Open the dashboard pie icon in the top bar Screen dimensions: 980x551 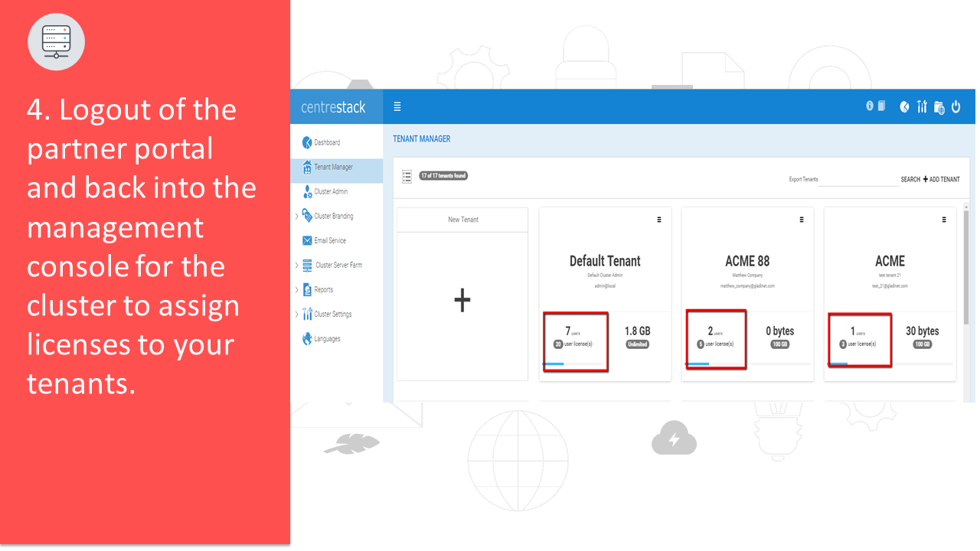[905, 107]
